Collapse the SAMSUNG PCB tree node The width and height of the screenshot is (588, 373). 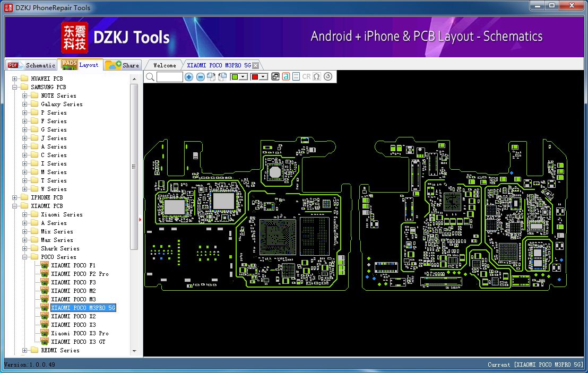pyautogui.click(x=15, y=88)
